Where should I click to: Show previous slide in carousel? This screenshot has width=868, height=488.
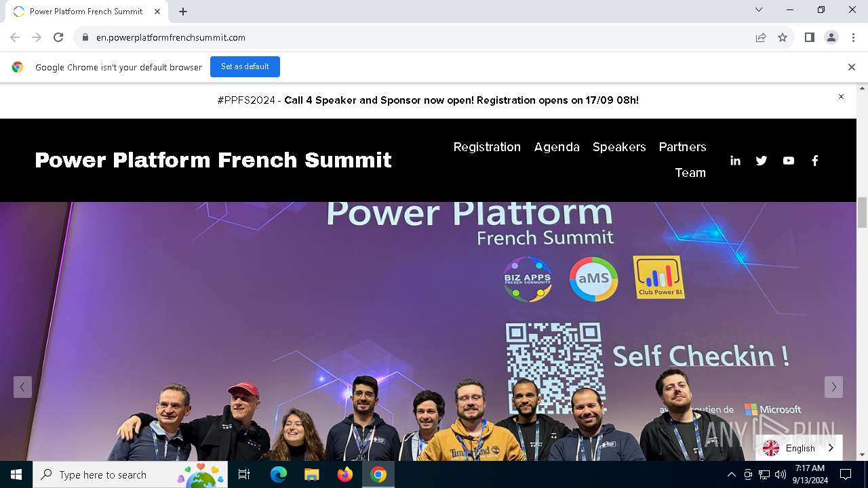click(22, 387)
